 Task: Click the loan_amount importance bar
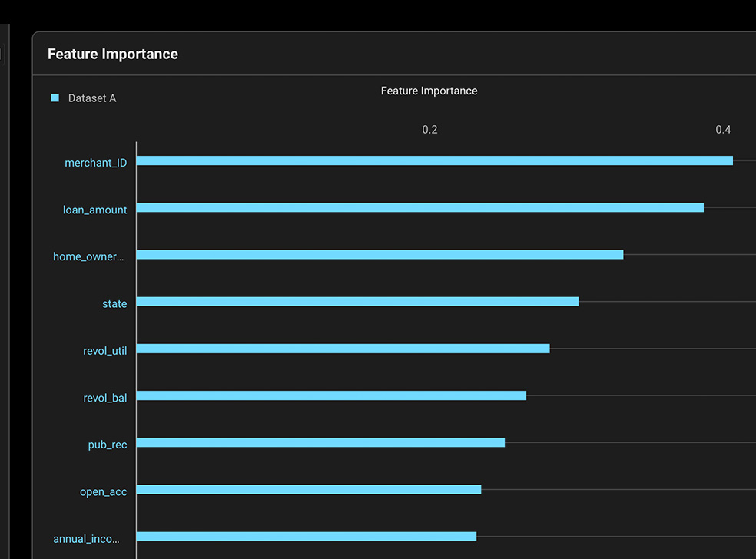419,207
